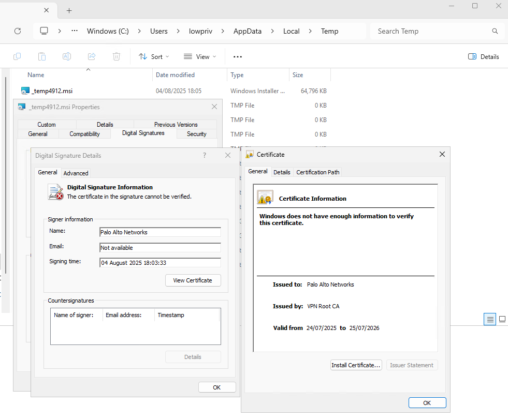Click Timestamp column header in Countersignatures

(x=187, y=315)
